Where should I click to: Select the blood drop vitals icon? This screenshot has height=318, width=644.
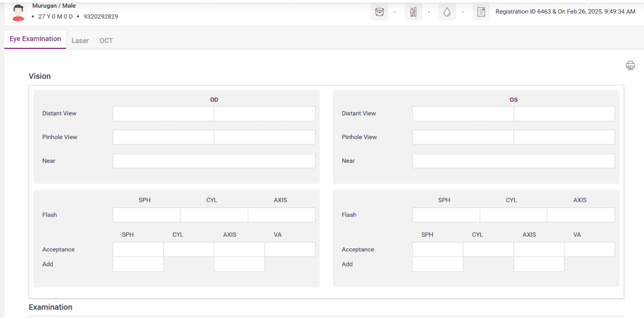(x=447, y=11)
